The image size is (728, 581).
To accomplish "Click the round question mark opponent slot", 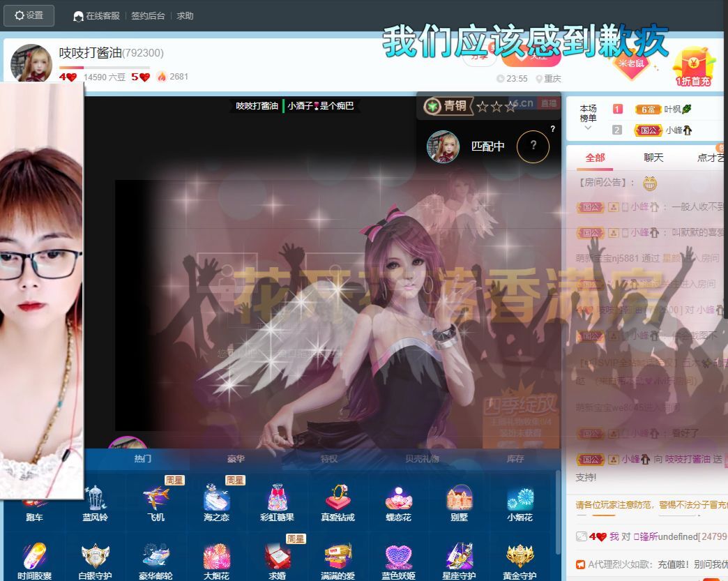I will [533, 146].
